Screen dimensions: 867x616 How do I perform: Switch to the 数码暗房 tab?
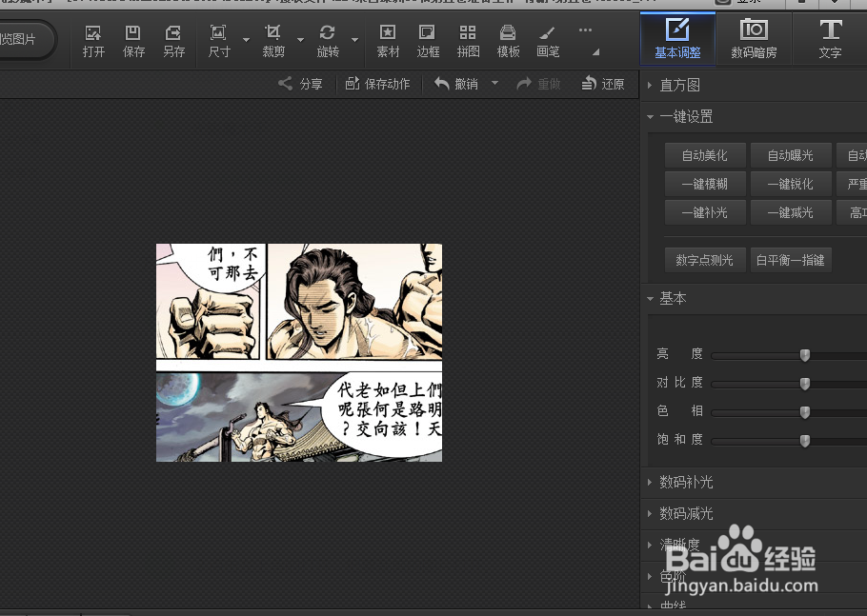[754, 39]
